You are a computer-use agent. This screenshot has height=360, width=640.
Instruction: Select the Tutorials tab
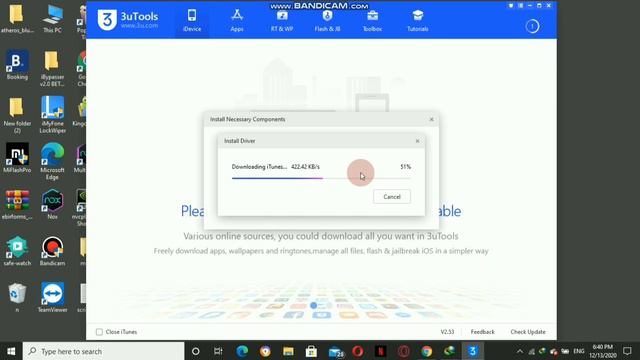pyautogui.click(x=418, y=20)
